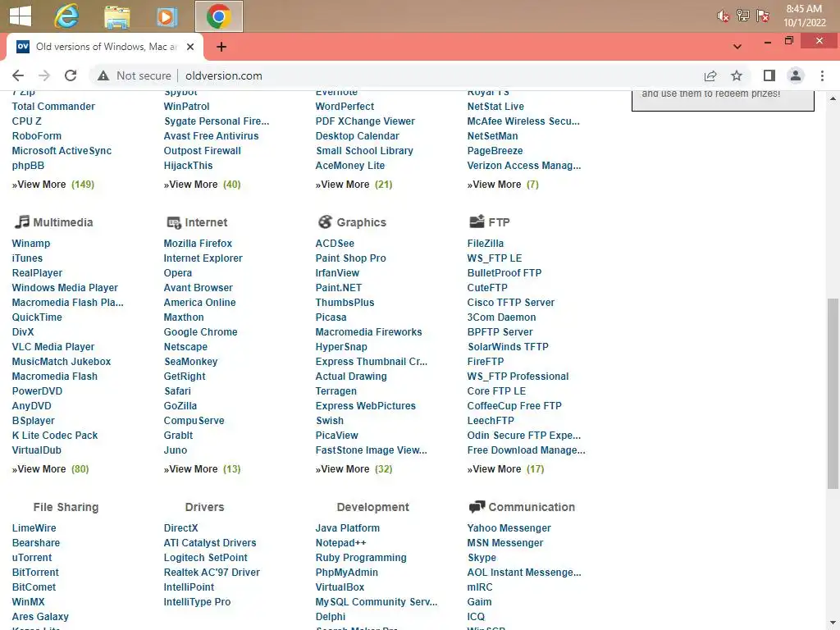This screenshot has width=840, height=630.
Task: Click the FTP folder icon
Action: click(x=477, y=221)
